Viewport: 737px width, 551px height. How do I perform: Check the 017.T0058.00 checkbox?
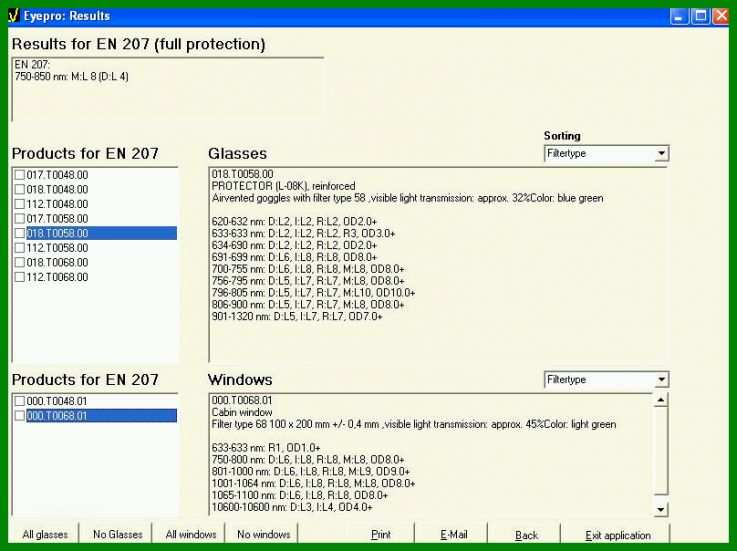[20, 219]
